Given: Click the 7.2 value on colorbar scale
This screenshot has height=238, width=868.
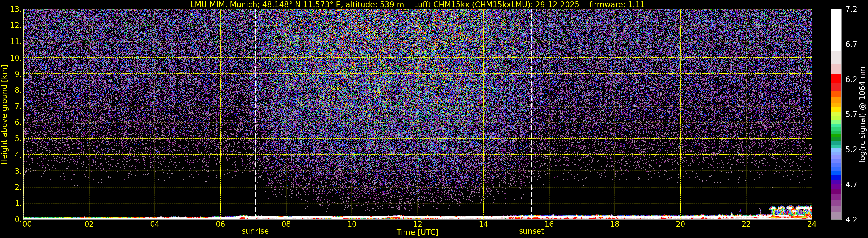Looking at the screenshot, I should [851, 9].
